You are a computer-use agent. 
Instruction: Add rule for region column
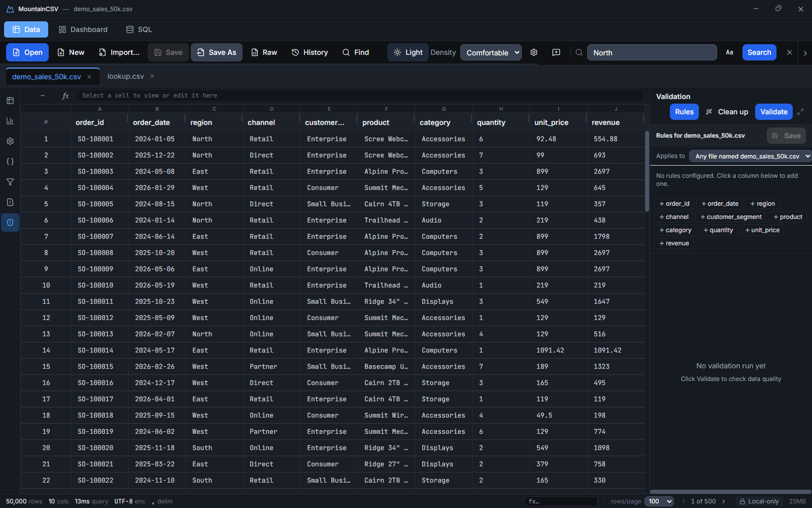[x=762, y=204]
